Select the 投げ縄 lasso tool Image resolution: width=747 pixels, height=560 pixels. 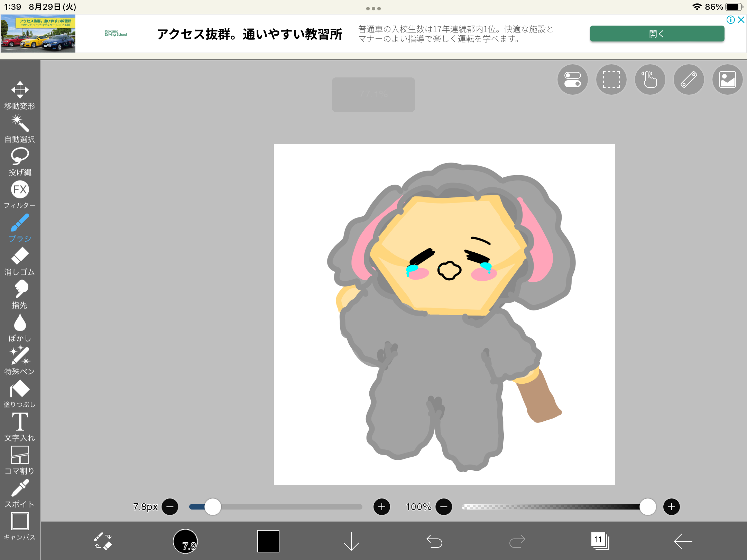(20, 162)
